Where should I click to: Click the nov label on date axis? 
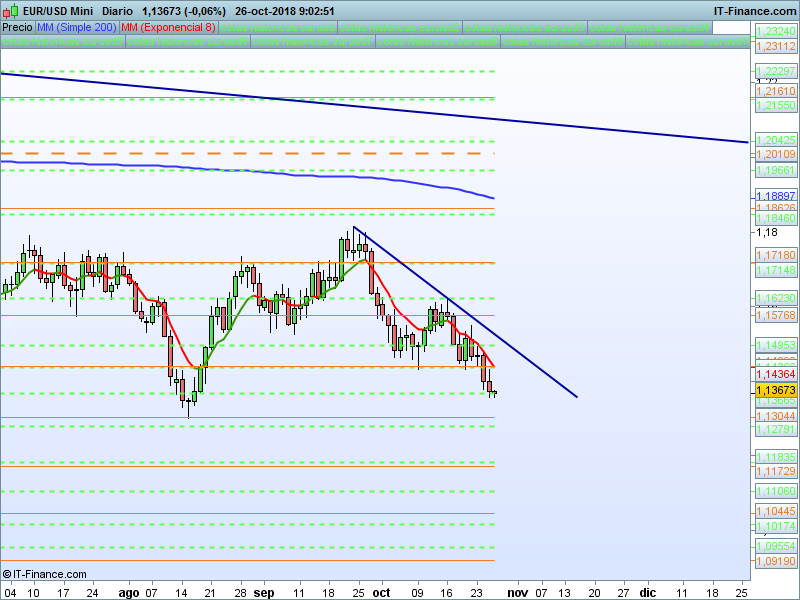coord(517,592)
